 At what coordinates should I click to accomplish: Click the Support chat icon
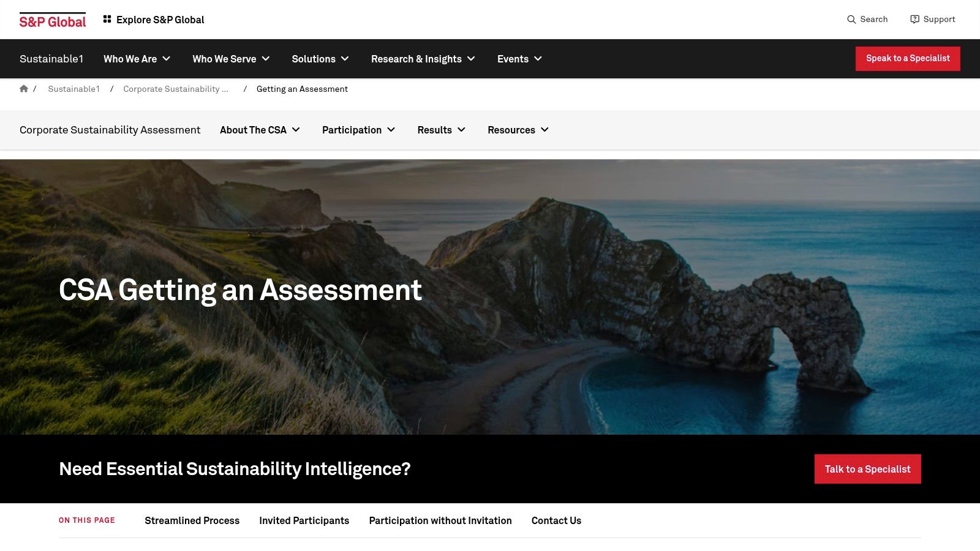click(914, 20)
